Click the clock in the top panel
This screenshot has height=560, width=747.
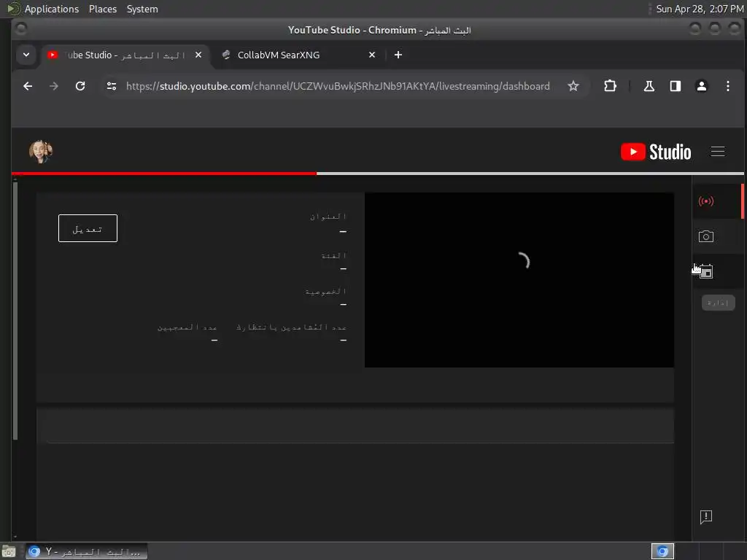coord(700,9)
